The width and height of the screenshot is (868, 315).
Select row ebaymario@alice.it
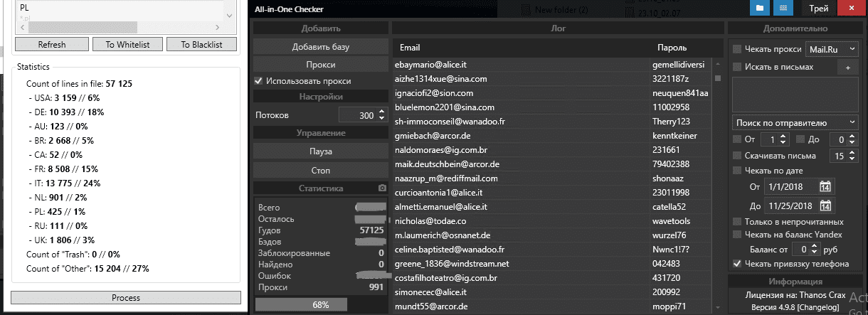[552, 64]
